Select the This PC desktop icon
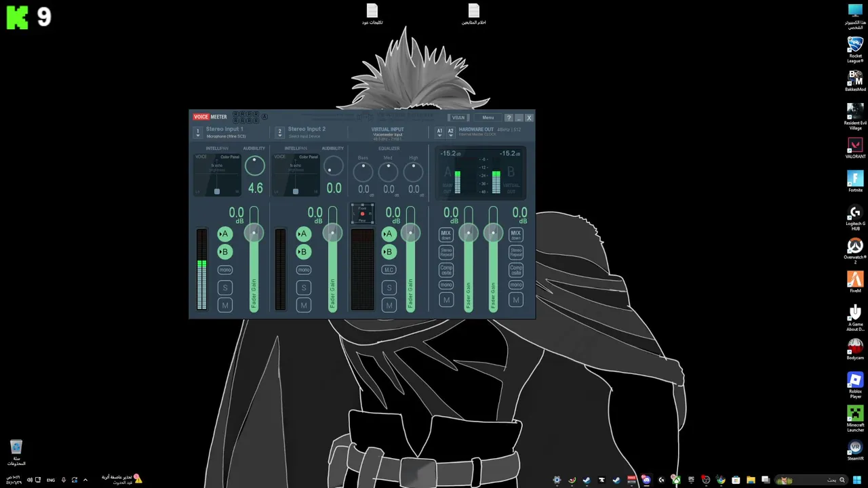Viewport: 868px width, 488px height. [x=855, y=16]
